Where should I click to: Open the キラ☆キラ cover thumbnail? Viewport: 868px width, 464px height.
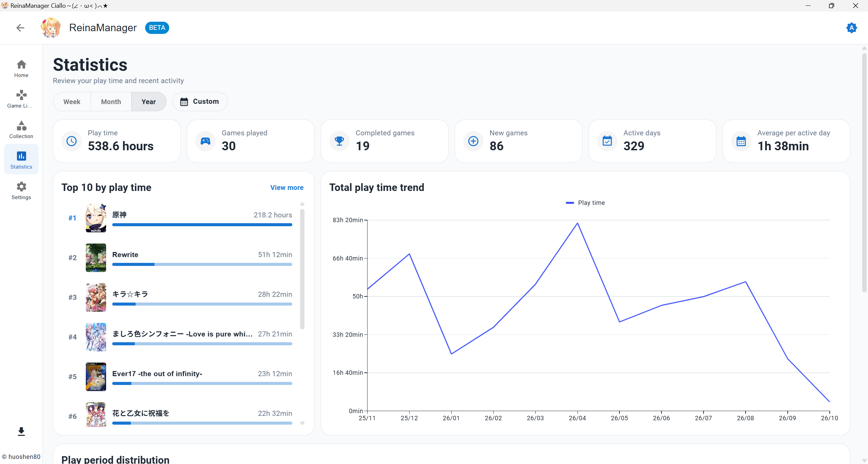pos(96,297)
